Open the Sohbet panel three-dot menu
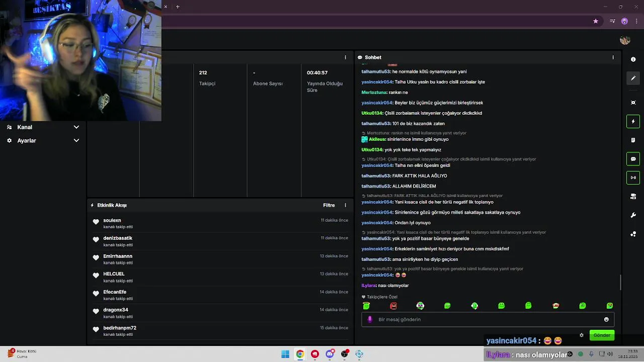This screenshot has width=644, height=362. click(613, 57)
